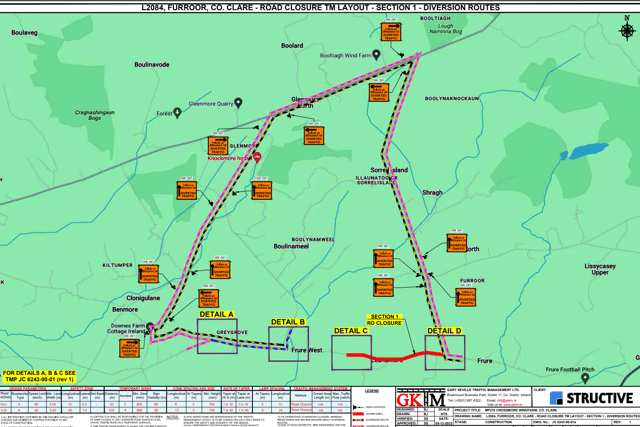Click the Section 1 RD Closure label
640x427 pixels.
pyautogui.click(x=384, y=320)
